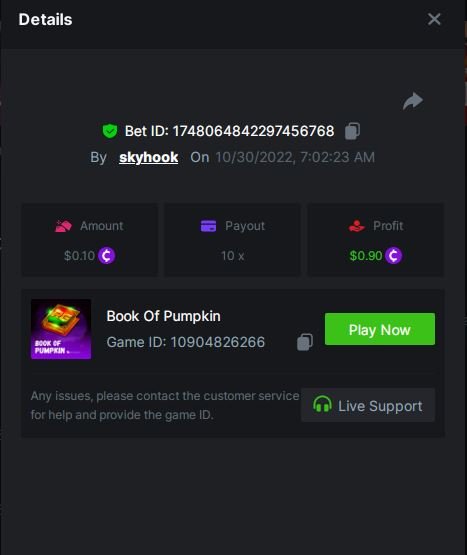Click the Bet ID number text

coord(254,131)
